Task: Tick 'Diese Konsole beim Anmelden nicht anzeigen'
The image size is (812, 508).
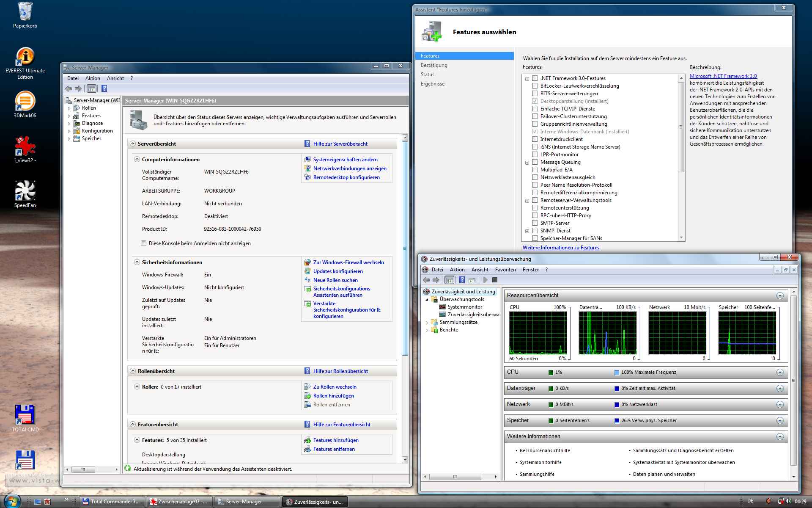Action: click(x=144, y=243)
